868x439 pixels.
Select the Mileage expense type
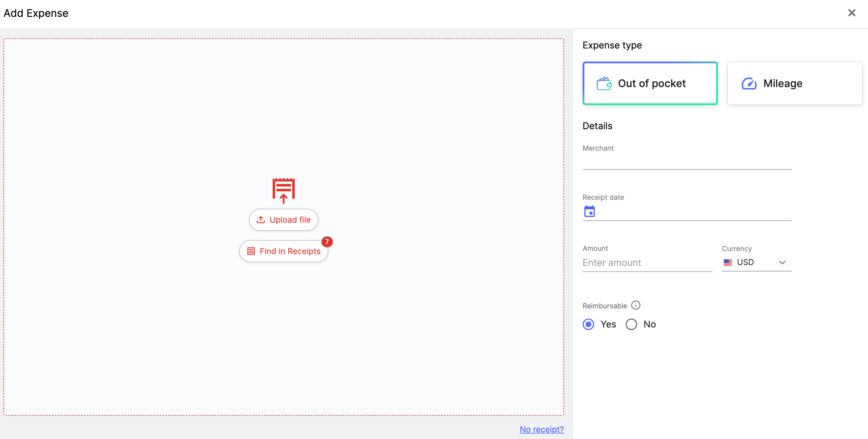[795, 83]
